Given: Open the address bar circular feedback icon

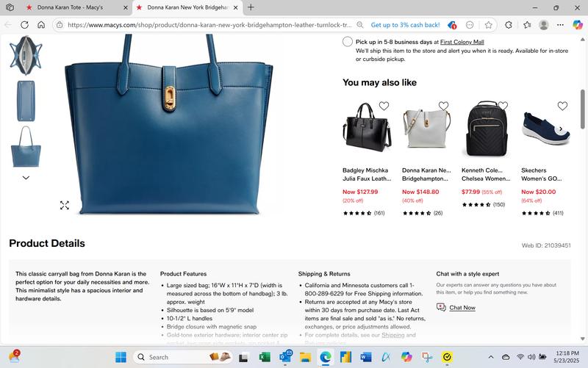Looking at the screenshot, I should tap(470, 25).
